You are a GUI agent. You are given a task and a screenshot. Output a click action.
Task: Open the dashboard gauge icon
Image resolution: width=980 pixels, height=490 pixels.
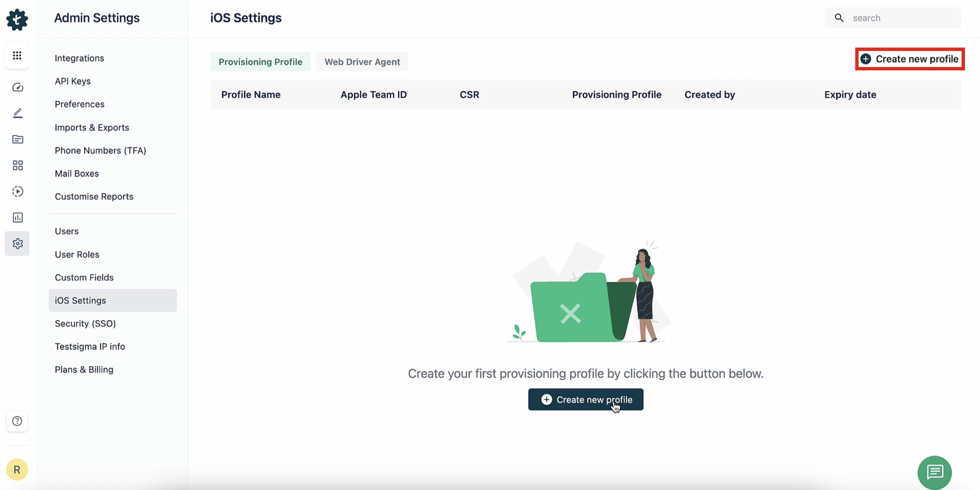[x=17, y=87]
